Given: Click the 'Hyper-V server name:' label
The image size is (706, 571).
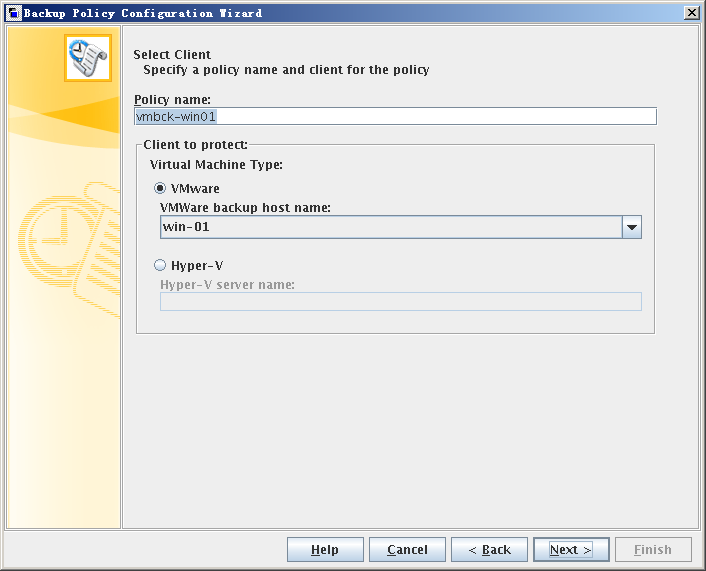Looking at the screenshot, I should tap(227, 285).
